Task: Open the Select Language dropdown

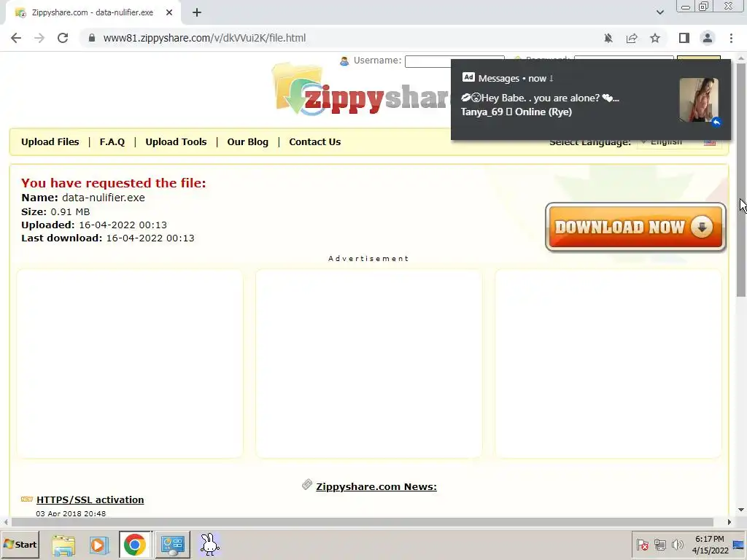Action: [x=679, y=142]
